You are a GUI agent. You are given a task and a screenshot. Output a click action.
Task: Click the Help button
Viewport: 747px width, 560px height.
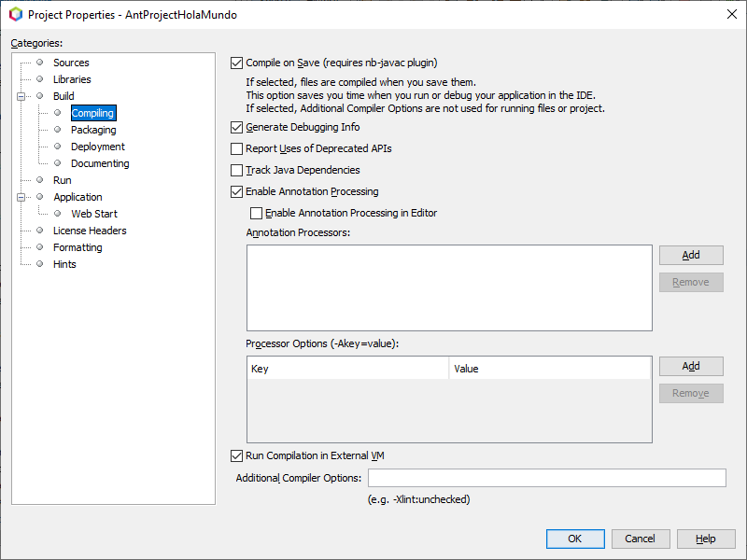coord(706,539)
